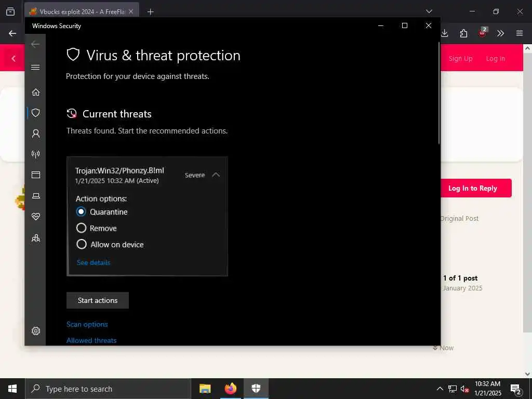Open a new Firefox tab
Image resolution: width=532 pixels, height=399 pixels.
[x=150, y=12]
